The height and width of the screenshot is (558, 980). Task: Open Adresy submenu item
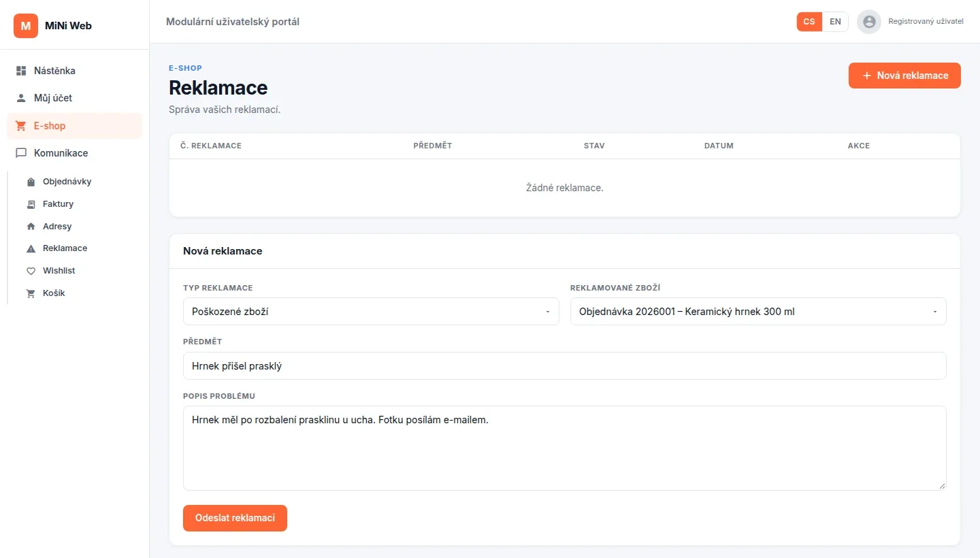click(80, 227)
